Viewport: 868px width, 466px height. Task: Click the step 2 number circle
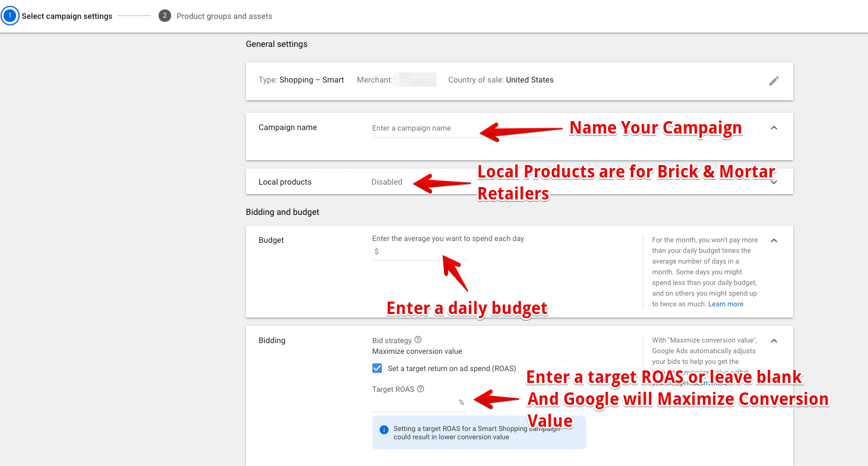click(165, 16)
